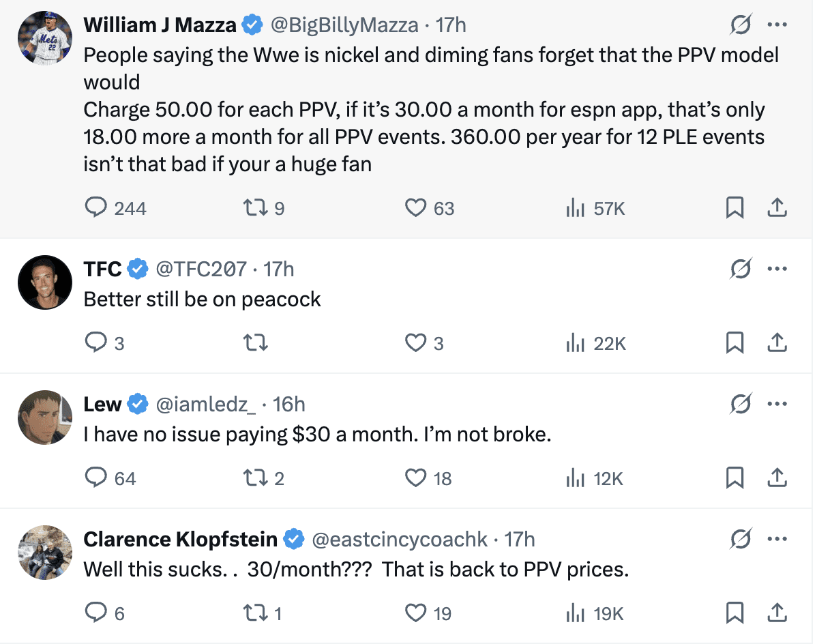
Task: Click Grok icon on TFC's tweet
Action: pos(740,269)
